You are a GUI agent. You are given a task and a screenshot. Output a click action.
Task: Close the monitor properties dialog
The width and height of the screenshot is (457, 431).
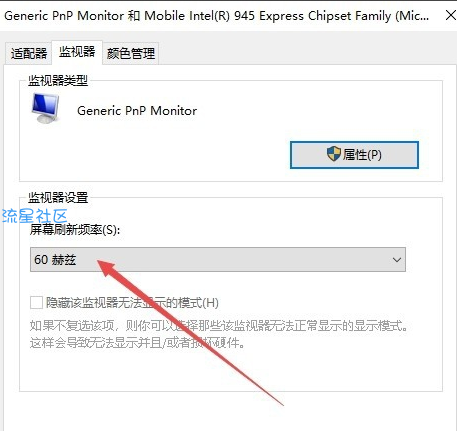click(450, 15)
